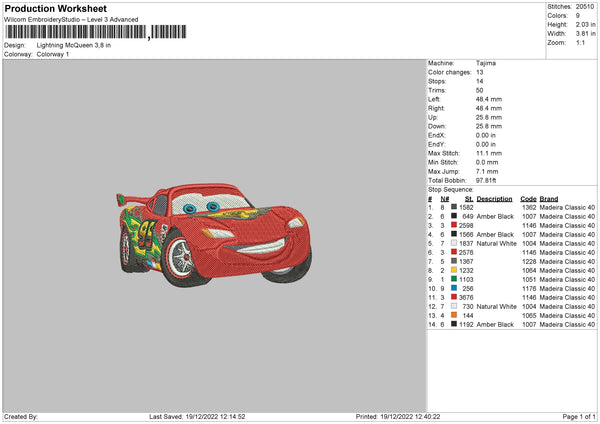The height and width of the screenshot is (424, 600).
Task: Click the green swatch in stop 9
Action: tap(453, 279)
